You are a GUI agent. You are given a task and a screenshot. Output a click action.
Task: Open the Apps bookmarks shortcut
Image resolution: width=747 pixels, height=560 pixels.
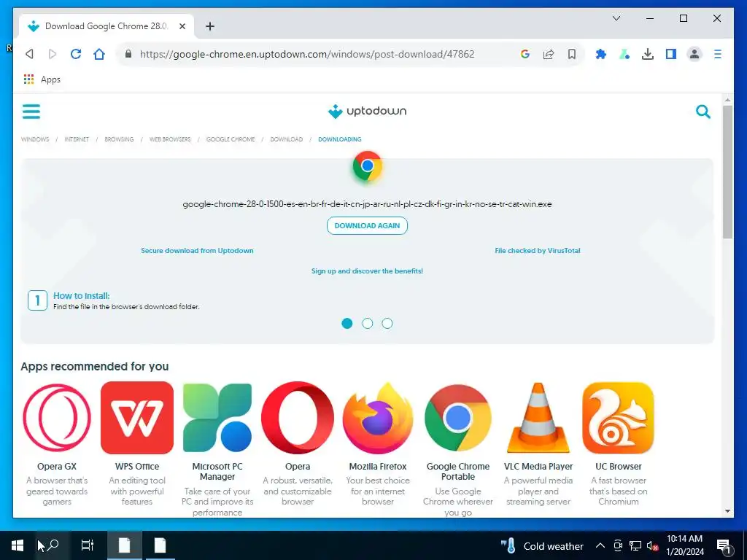[42, 79]
